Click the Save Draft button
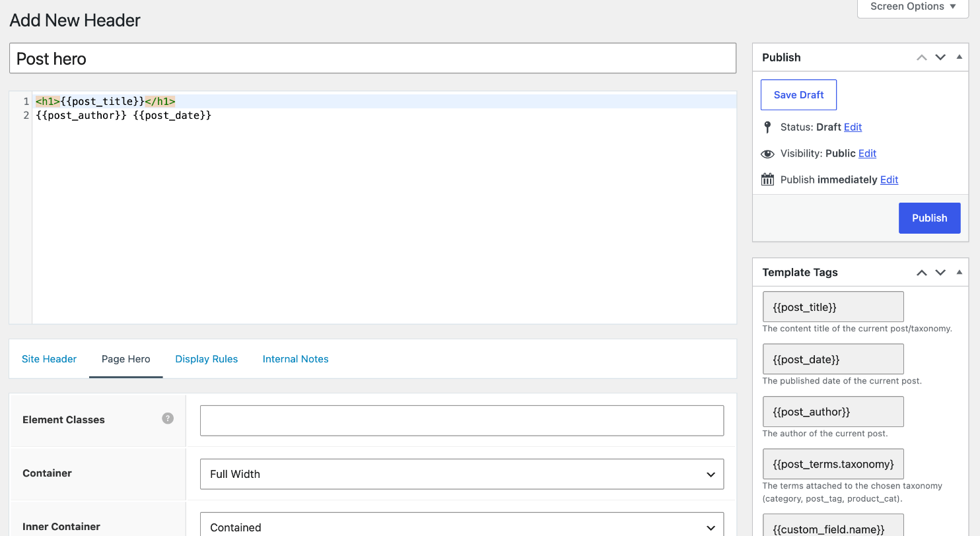The height and width of the screenshot is (536, 980). tap(798, 94)
